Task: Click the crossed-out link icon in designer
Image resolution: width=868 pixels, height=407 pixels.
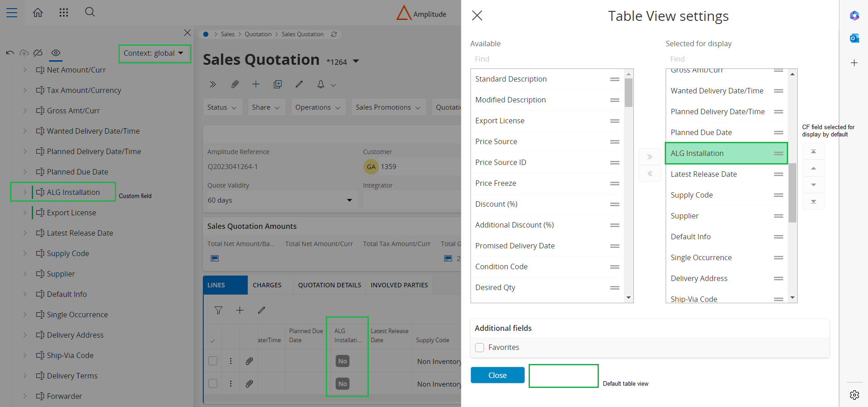Action: pos(38,53)
